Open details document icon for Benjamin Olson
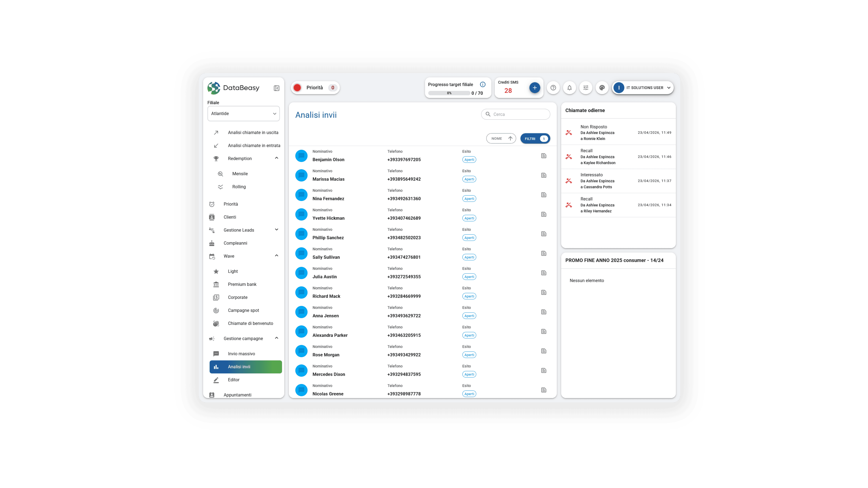 [544, 156]
